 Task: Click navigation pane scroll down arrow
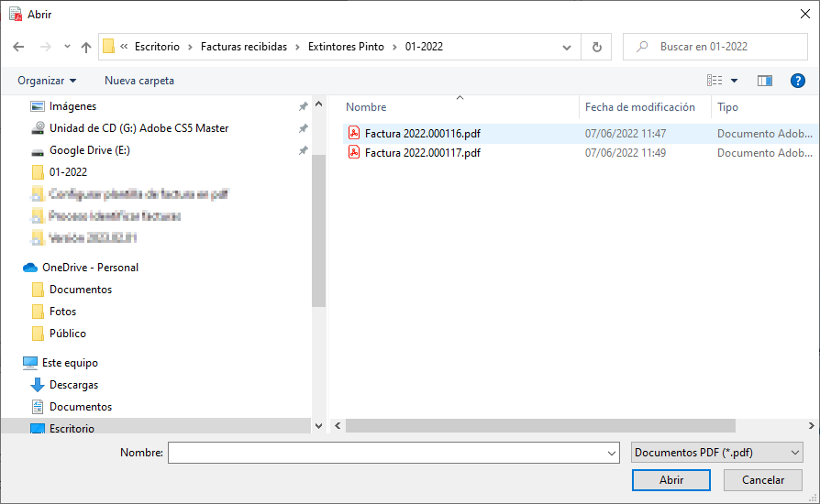click(318, 426)
